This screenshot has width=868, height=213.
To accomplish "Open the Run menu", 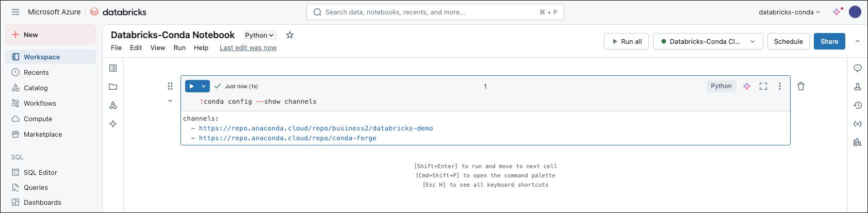I will point(179,47).
